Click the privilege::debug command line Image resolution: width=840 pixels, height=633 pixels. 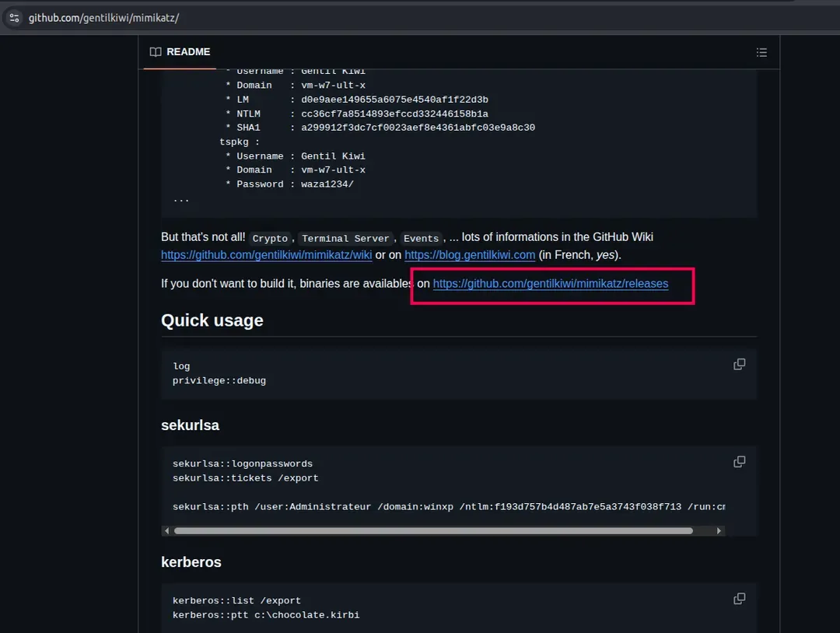pos(219,381)
